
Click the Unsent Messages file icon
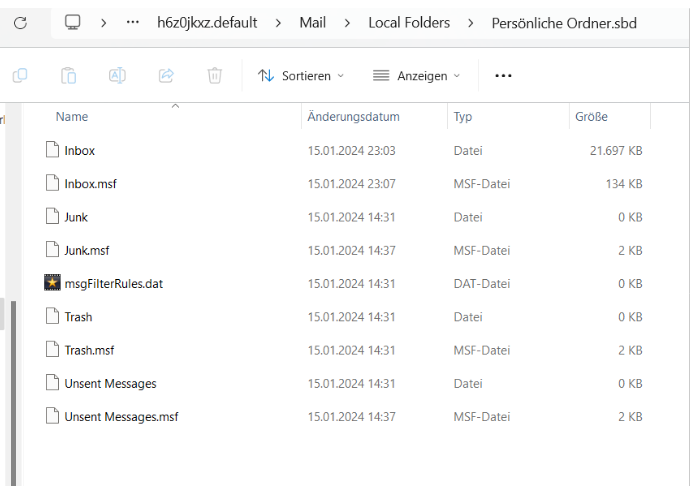52,383
